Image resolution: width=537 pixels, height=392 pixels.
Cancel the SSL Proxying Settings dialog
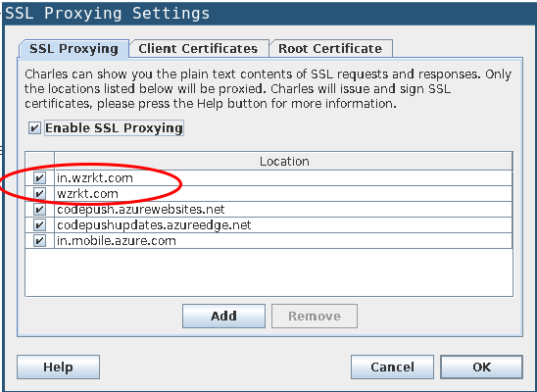pos(392,367)
